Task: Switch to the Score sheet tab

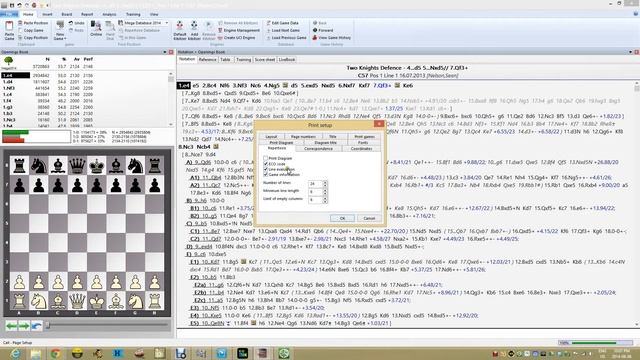Action: pos(265,60)
